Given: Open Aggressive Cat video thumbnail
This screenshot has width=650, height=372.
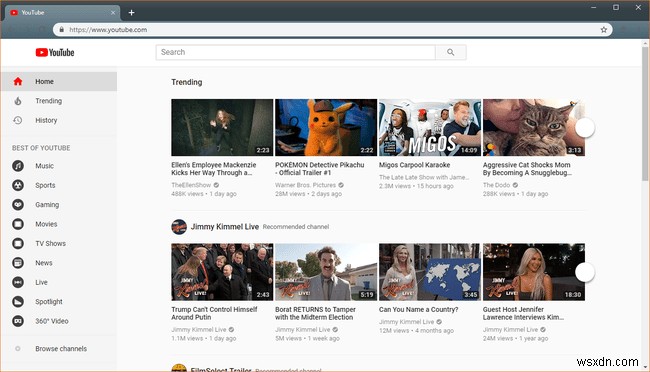Looking at the screenshot, I should pos(534,127).
